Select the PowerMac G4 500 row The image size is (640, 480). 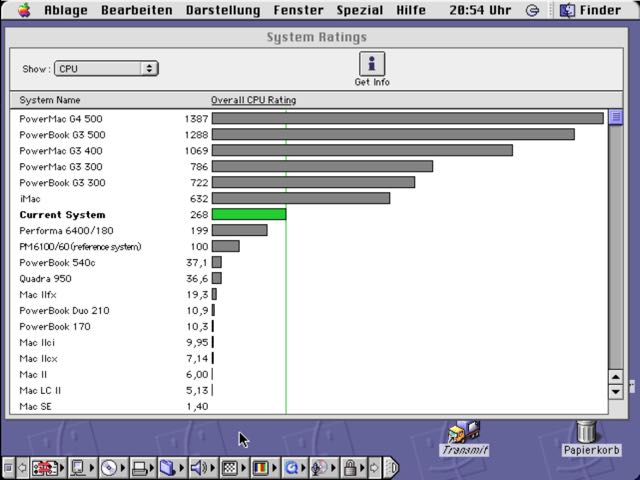click(309, 119)
